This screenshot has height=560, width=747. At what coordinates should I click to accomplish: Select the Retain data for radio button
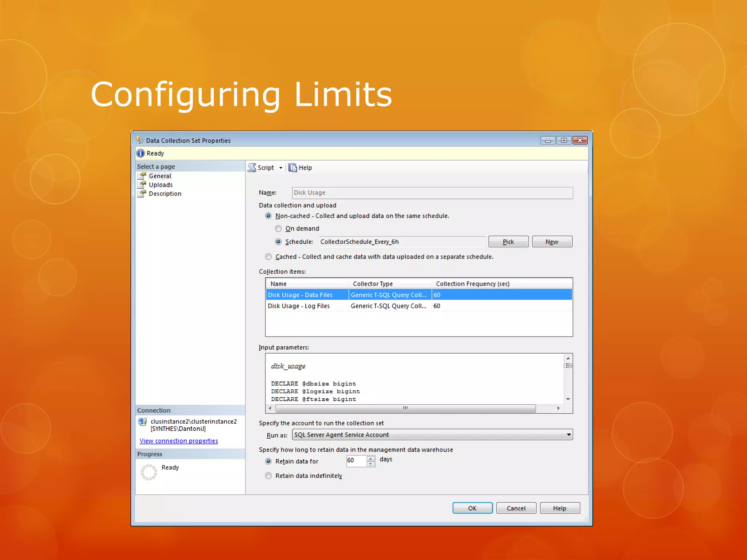268,461
